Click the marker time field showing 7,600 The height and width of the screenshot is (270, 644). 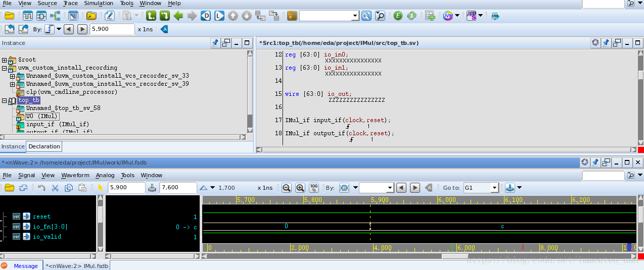click(177, 188)
